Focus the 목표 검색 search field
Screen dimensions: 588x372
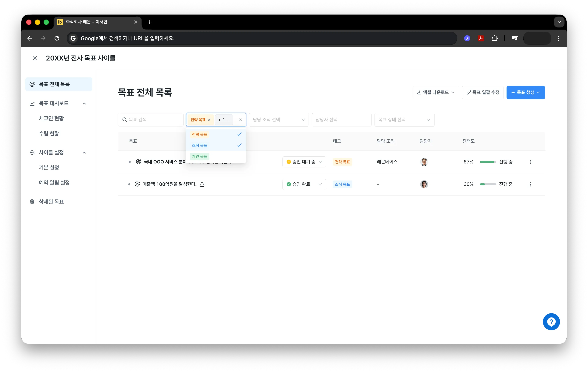click(151, 120)
